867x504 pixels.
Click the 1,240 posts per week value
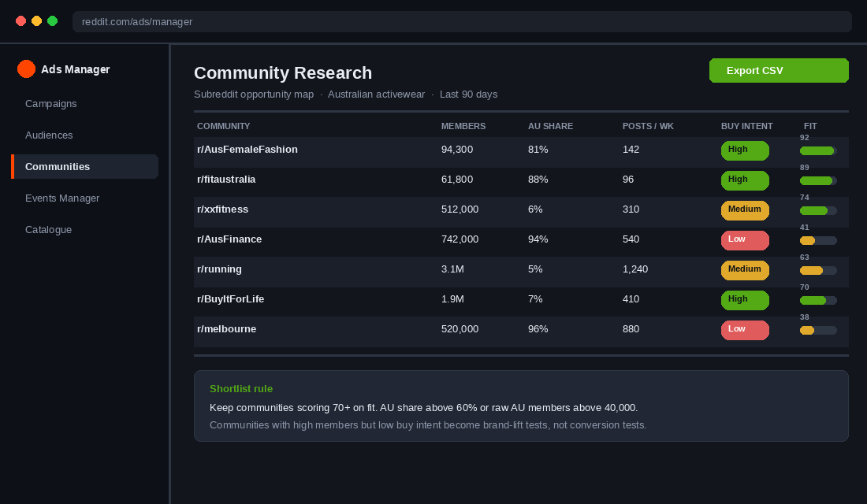tap(635, 269)
